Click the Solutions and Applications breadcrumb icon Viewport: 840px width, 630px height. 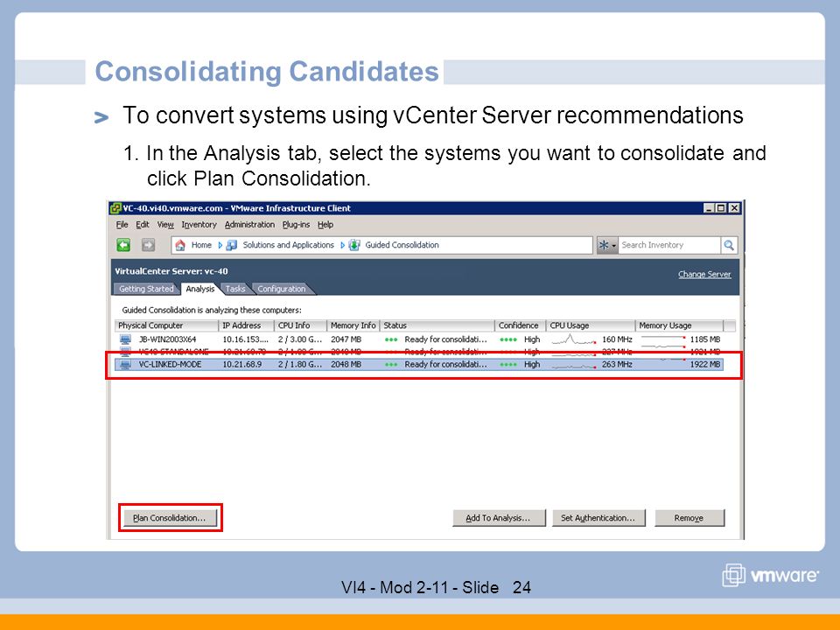[x=231, y=245]
